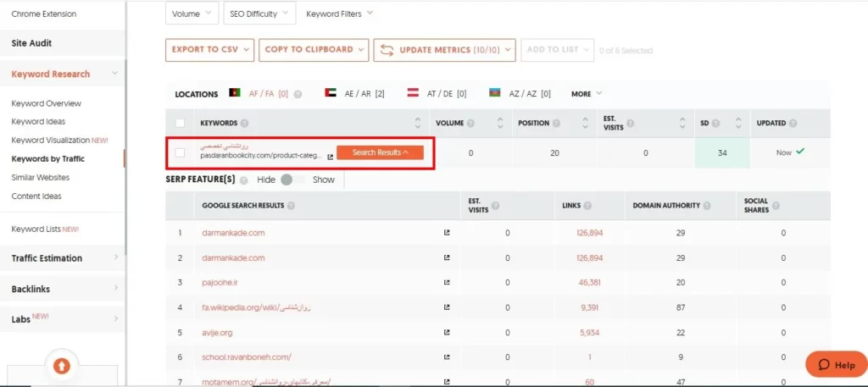This screenshot has height=387, width=868.
Task: Click the Update Metrics refresh arrows icon
Action: (387, 50)
